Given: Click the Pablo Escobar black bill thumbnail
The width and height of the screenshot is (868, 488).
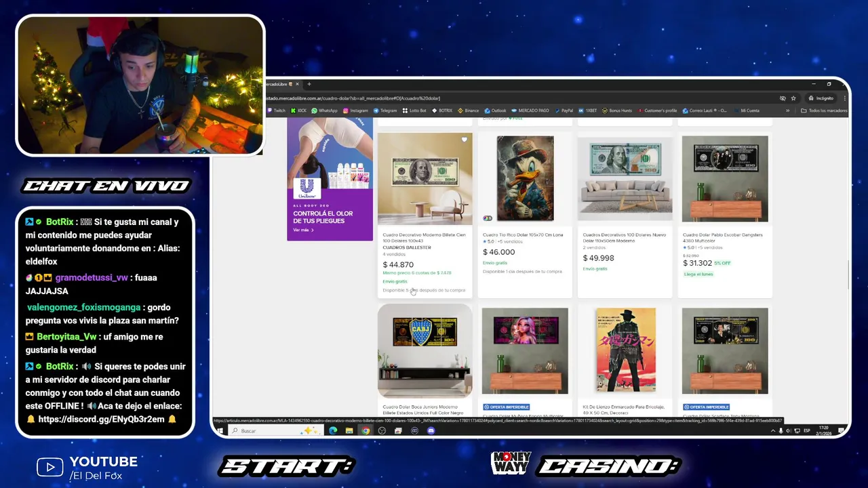Looking at the screenshot, I should (725, 179).
